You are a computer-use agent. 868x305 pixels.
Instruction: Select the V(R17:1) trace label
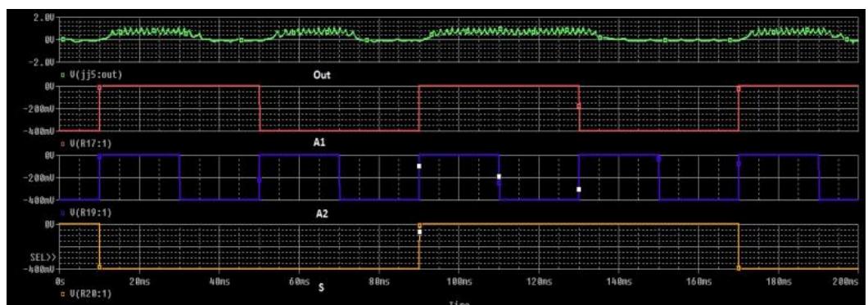tap(91, 144)
